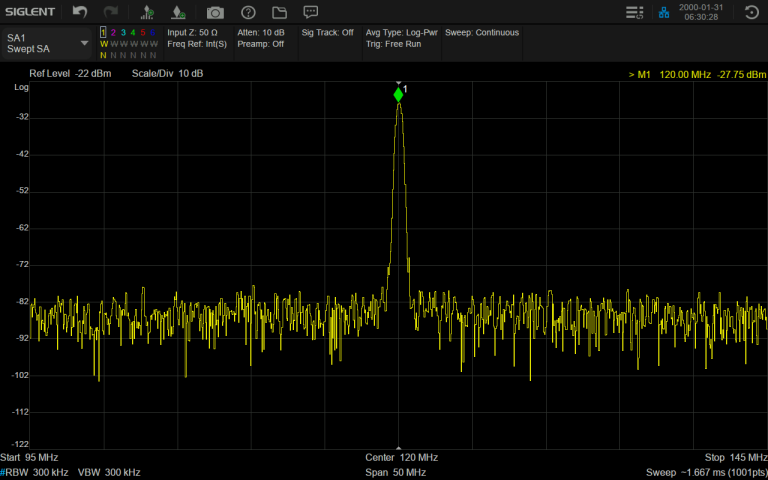Select trace 2 in trace indicator

[113, 33]
